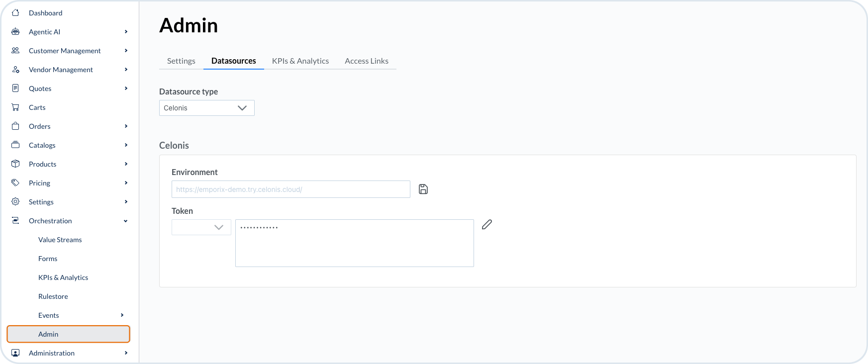Image resolution: width=868 pixels, height=364 pixels.
Task: Expand the Catalogs menu arrow
Action: pos(126,145)
